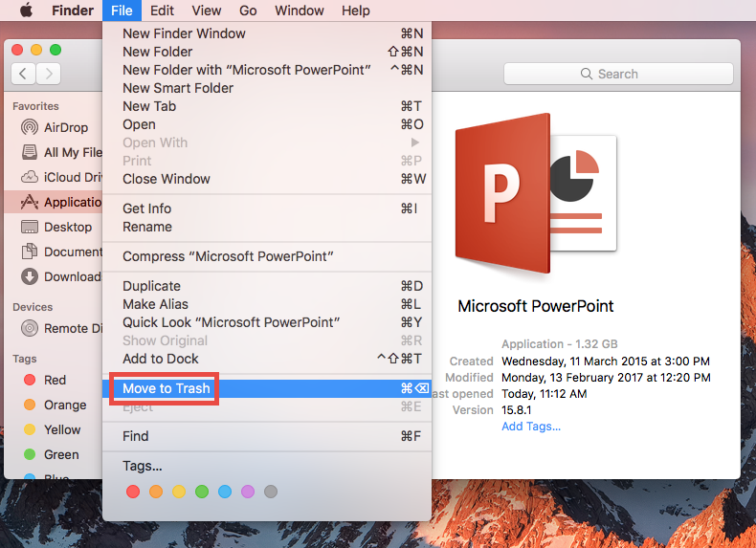The width and height of the screenshot is (756, 548).
Task: Open the Finder menu in menu bar
Action: 73,11
